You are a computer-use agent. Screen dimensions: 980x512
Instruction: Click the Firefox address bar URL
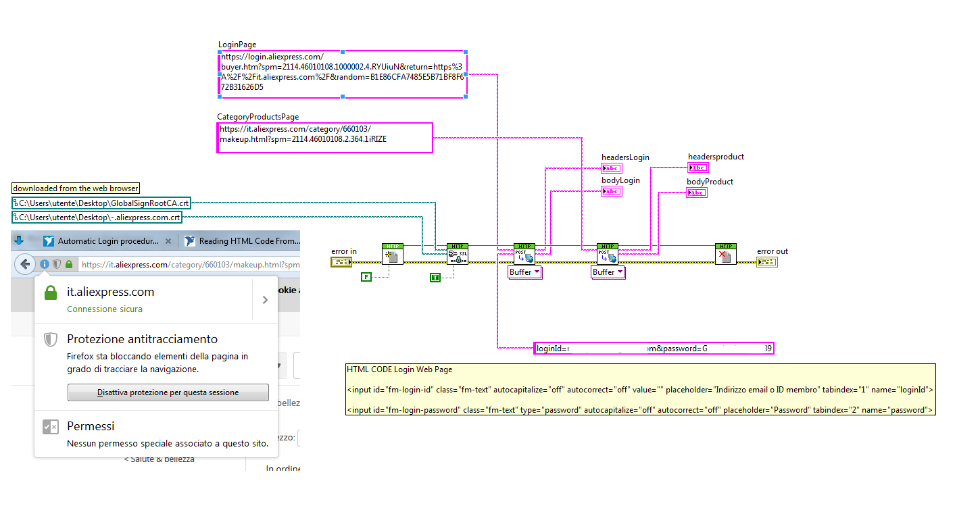191,265
